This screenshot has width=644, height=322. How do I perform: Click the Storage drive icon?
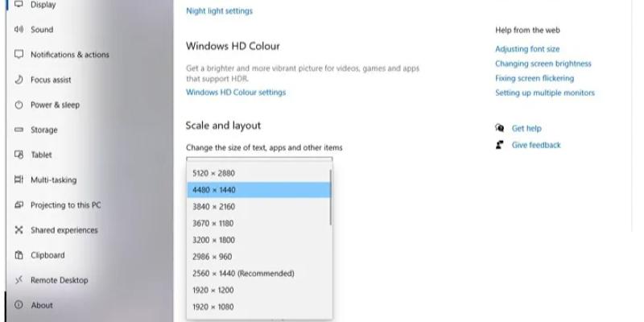(x=19, y=130)
